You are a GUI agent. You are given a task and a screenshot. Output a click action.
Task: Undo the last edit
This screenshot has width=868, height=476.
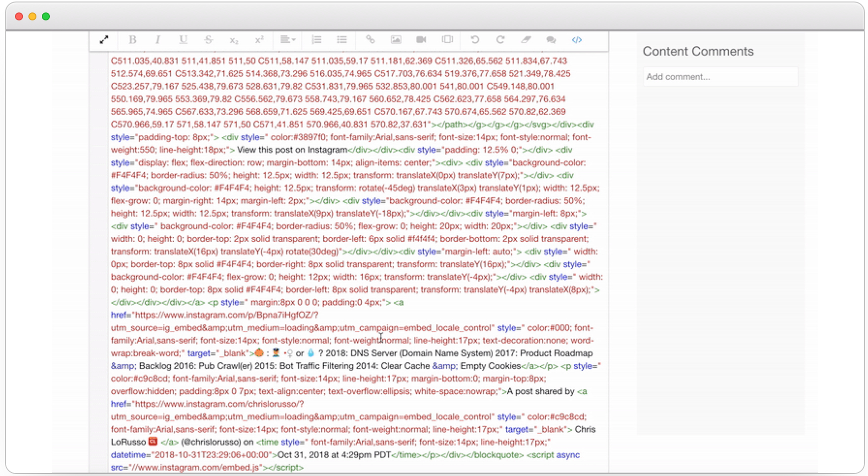(475, 40)
